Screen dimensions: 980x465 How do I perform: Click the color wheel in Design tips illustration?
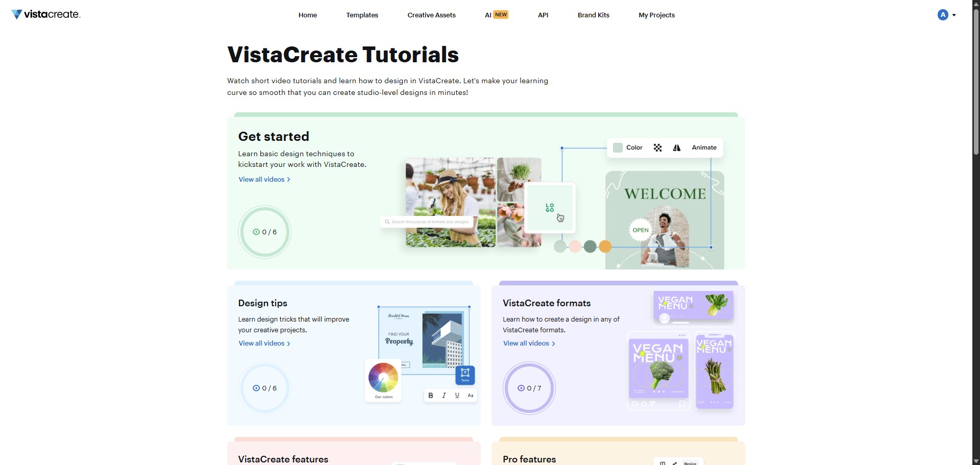(x=383, y=378)
